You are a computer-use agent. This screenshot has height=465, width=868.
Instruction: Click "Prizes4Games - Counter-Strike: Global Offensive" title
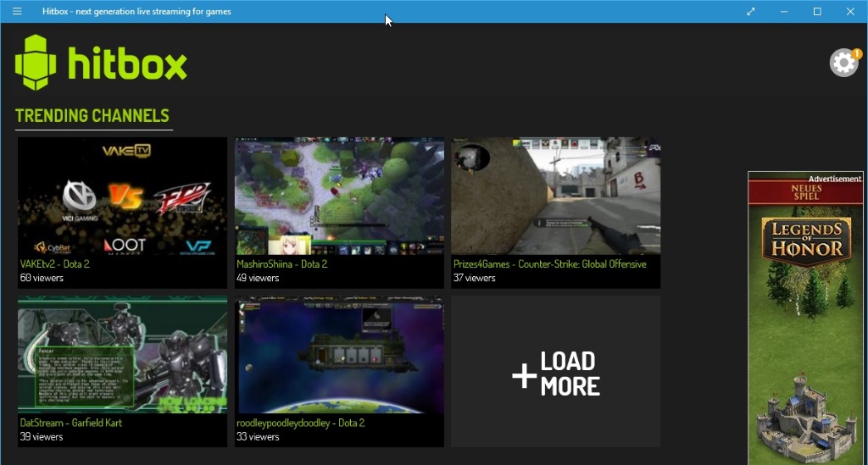click(x=549, y=264)
